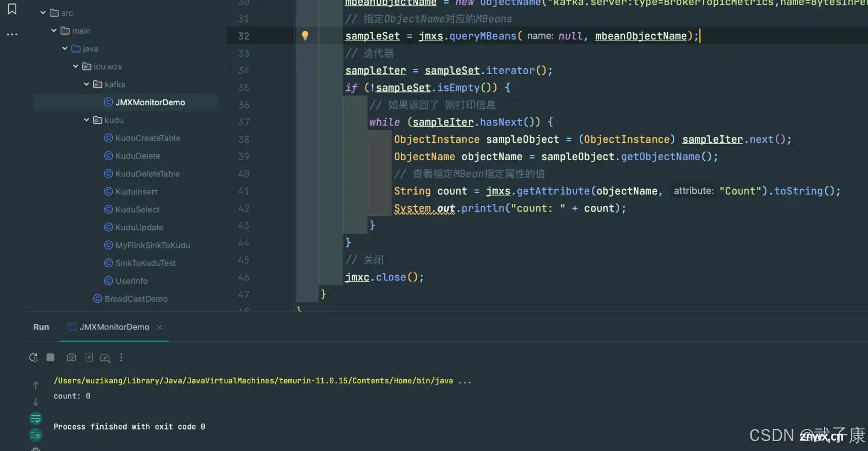
Task: Click println on line 42
Action: pos(482,208)
